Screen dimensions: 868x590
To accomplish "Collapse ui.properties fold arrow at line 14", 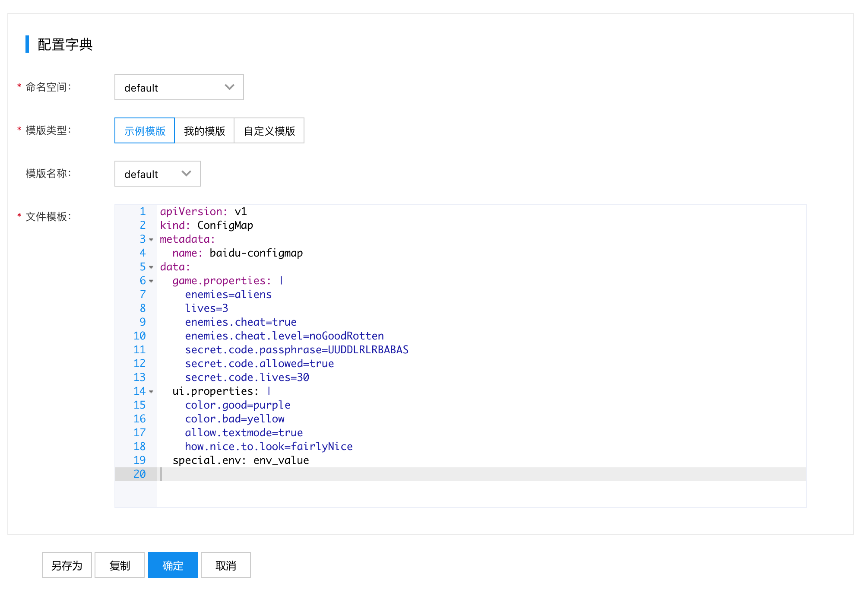I will [x=151, y=391].
